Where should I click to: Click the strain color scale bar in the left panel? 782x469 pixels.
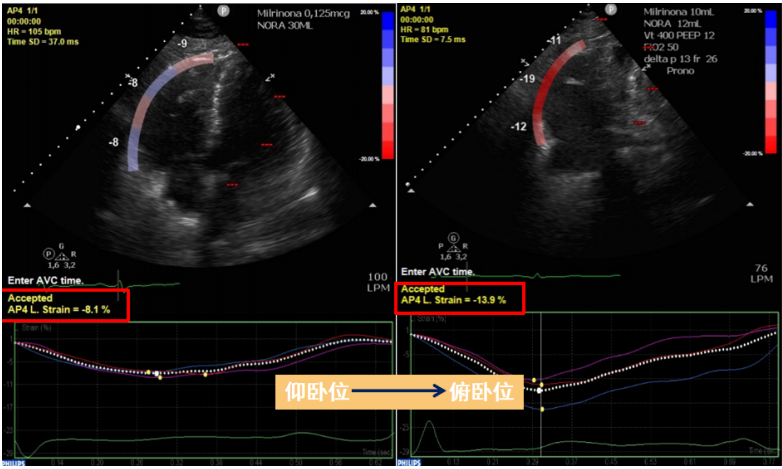point(388,85)
